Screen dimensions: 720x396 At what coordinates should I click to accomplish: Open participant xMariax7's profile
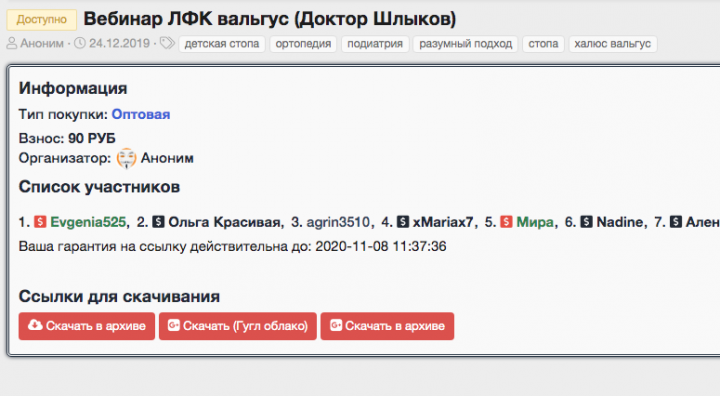(x=443, y=222)
